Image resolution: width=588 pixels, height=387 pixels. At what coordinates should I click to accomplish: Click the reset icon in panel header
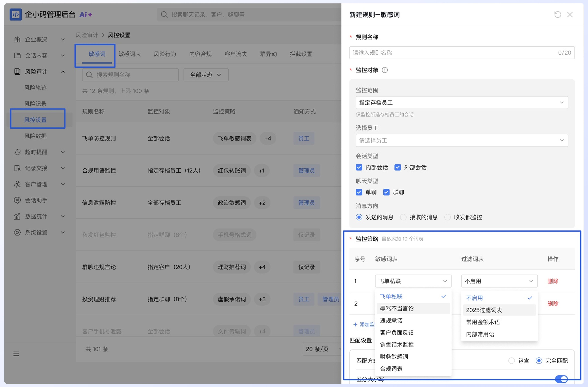pos(558,15)
